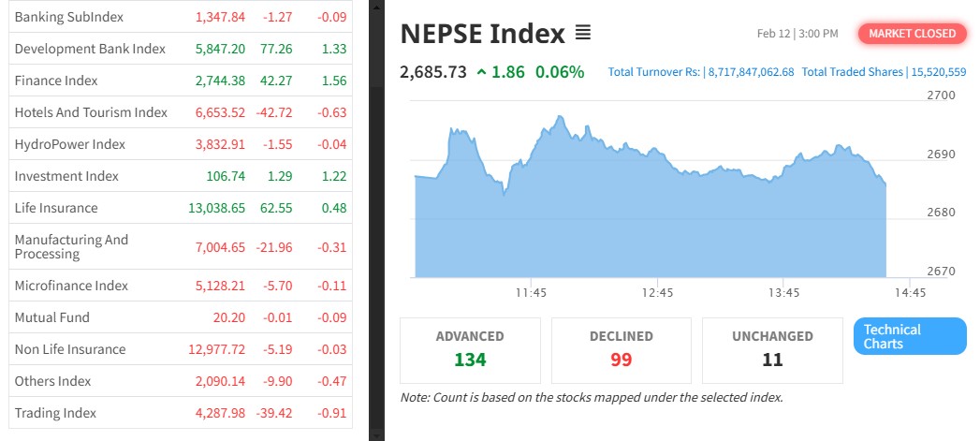Viewport: 980px width, 441px height.
Task: Click the UNCHANGED count box
Action: click(772, 349)
